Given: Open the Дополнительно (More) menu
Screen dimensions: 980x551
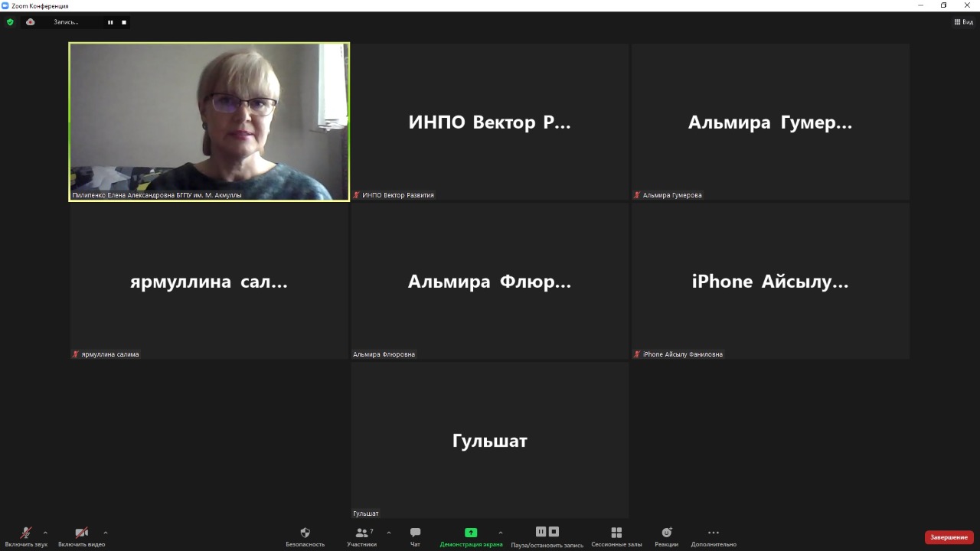Looking at the screenshot, I should (714, 533).
